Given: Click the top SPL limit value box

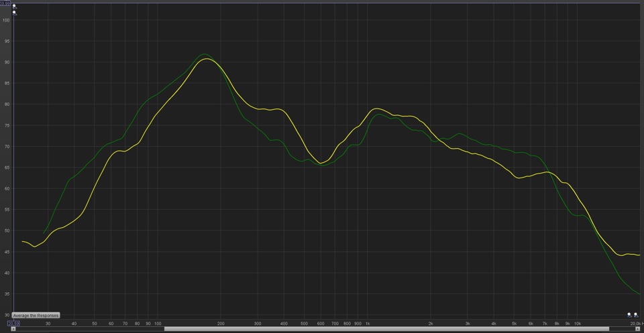Looking at the screenshot, I should pos(5,2).
